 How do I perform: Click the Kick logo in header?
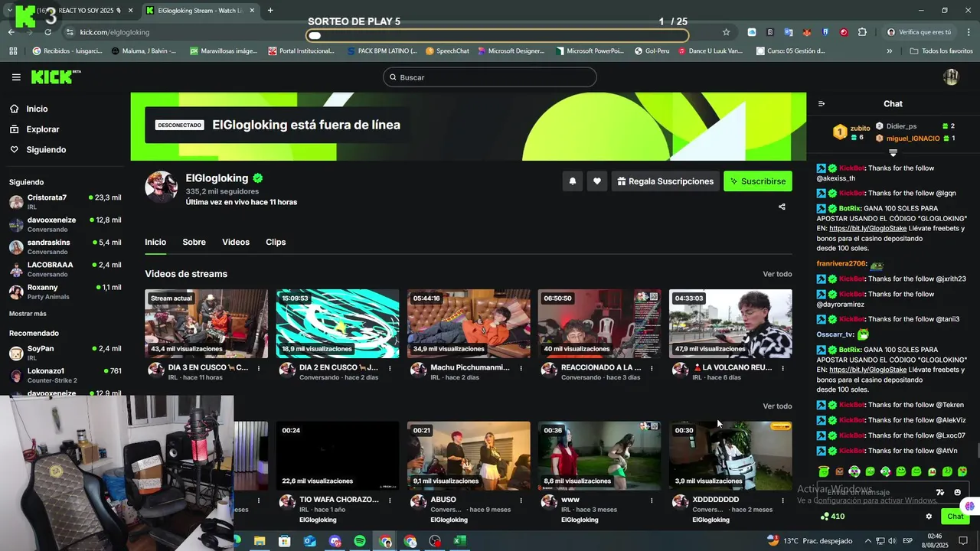click(55, 77)
